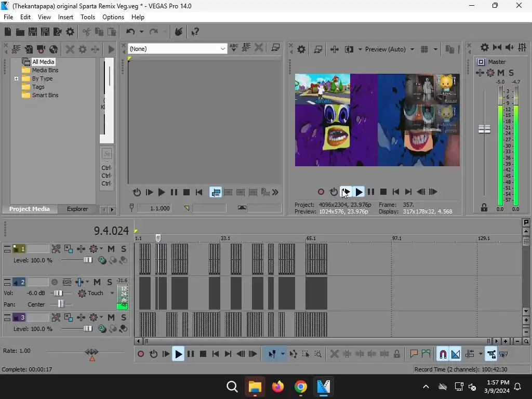The height and width of the screenshot is (399, 532).
Task: Mute video track 3
Action: point(111,317)
